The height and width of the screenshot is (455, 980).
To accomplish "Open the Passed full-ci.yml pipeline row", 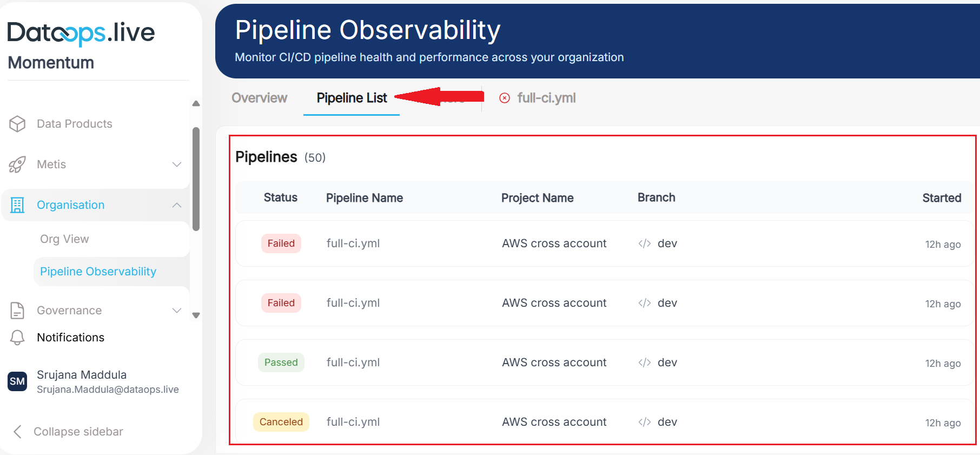I will (353, 362).
